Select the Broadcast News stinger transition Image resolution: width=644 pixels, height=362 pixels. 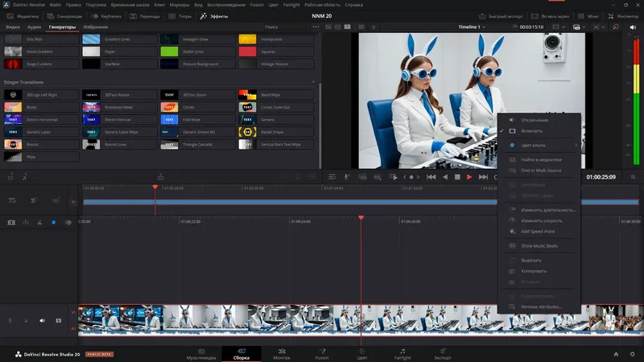(x=119, y=107)
